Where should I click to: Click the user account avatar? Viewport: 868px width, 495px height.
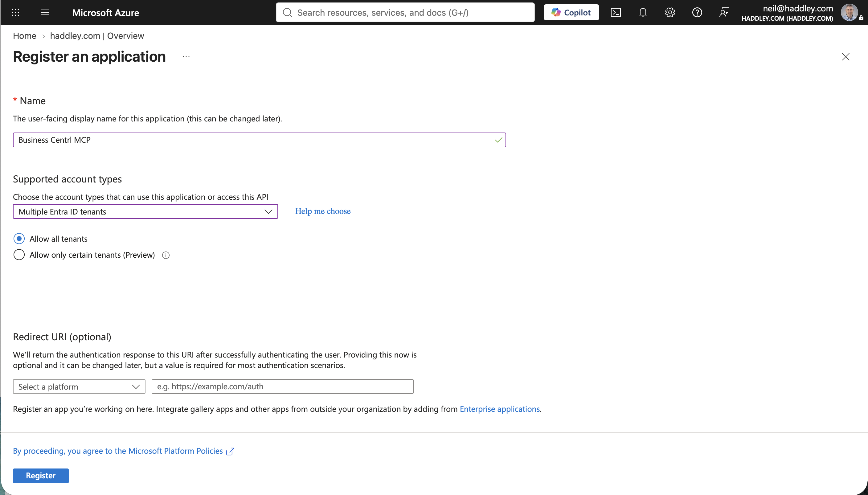(849, 13)
